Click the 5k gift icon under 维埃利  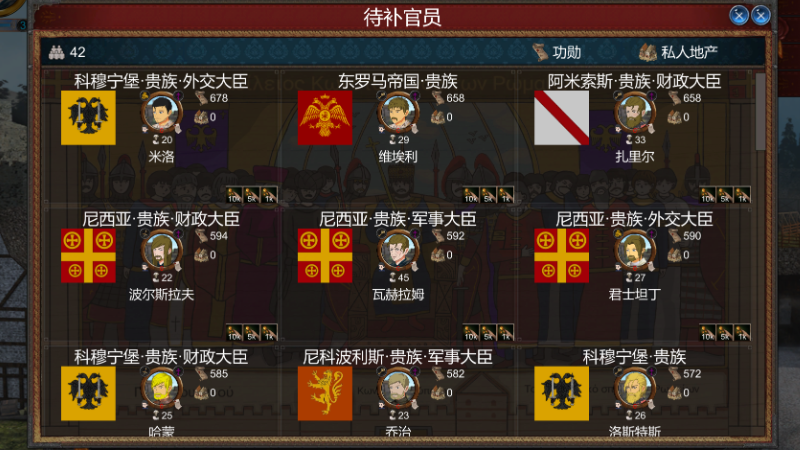[488, 195]
